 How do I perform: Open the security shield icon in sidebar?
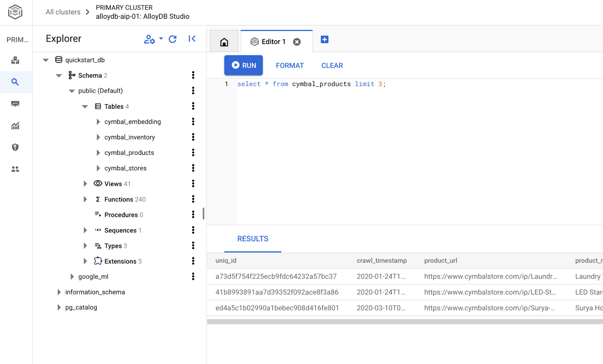(15, 147)
